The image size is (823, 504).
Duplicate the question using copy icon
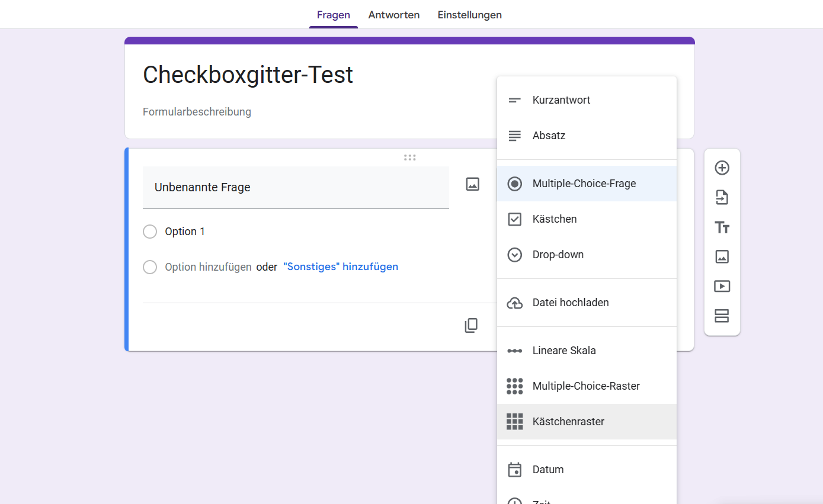point(471,325)
